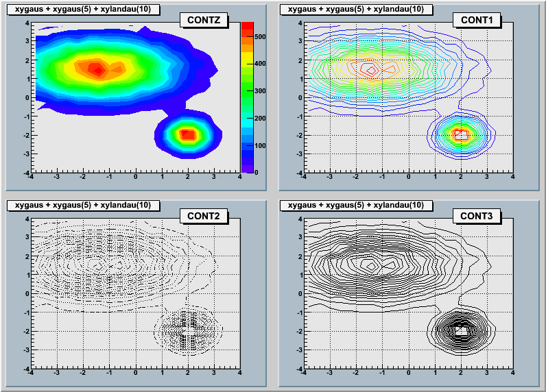Click the small lower-right peak in CONT1 plot
The image size is (546, 392).
[460, 134]
